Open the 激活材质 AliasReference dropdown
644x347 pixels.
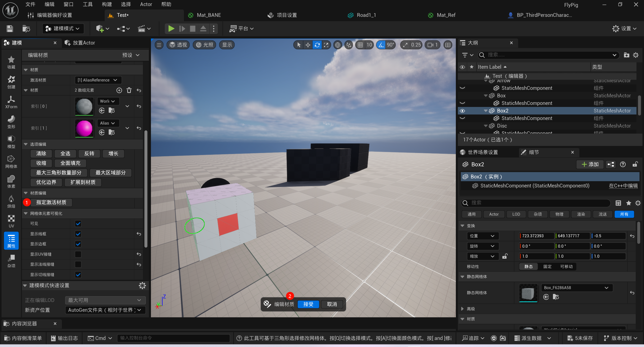tap(98, 80)
